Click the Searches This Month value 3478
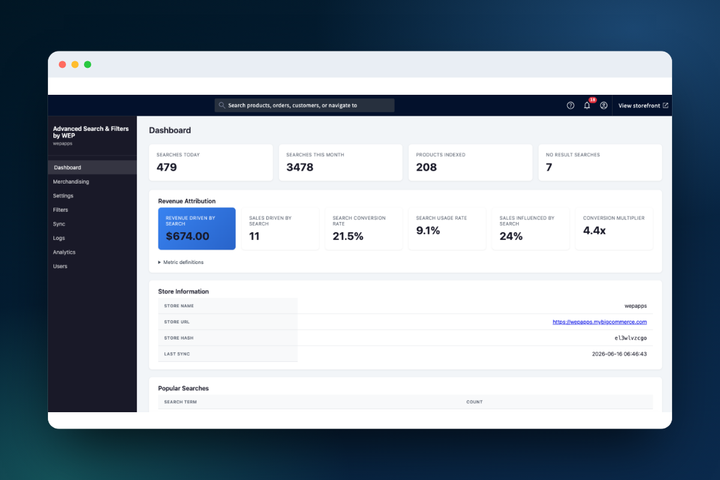Screen dimensions: 720x480 tap(300, 167)
